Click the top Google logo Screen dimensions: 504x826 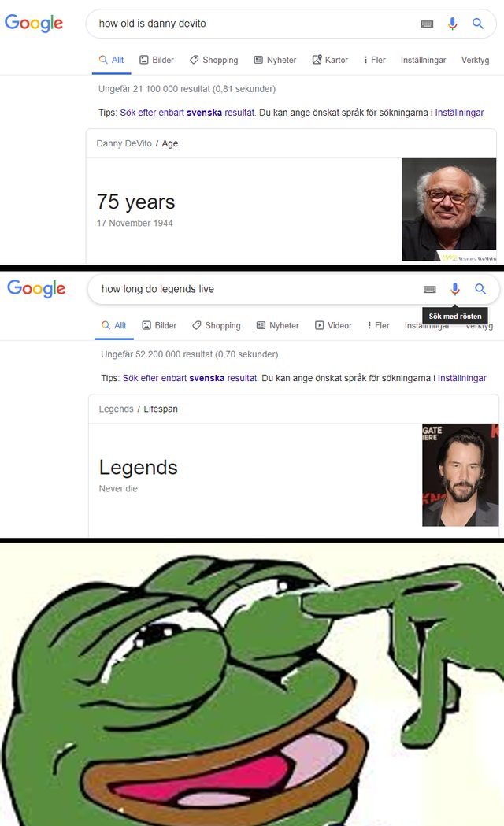pos(34,23)
